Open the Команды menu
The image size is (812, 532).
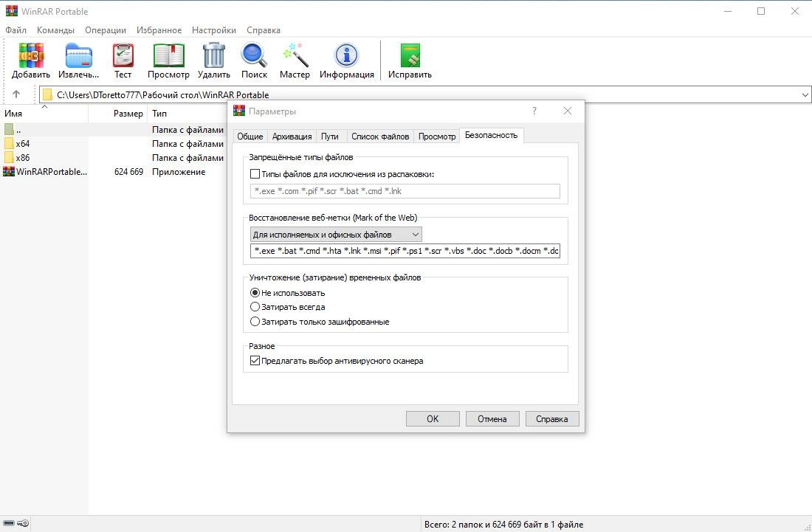(x=55, y=30)
